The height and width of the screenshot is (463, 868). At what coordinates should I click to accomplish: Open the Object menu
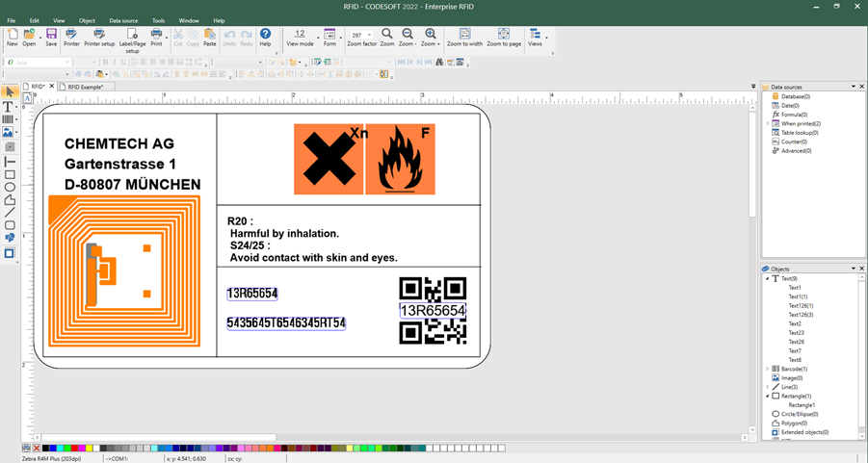click(x=87, y=20)
